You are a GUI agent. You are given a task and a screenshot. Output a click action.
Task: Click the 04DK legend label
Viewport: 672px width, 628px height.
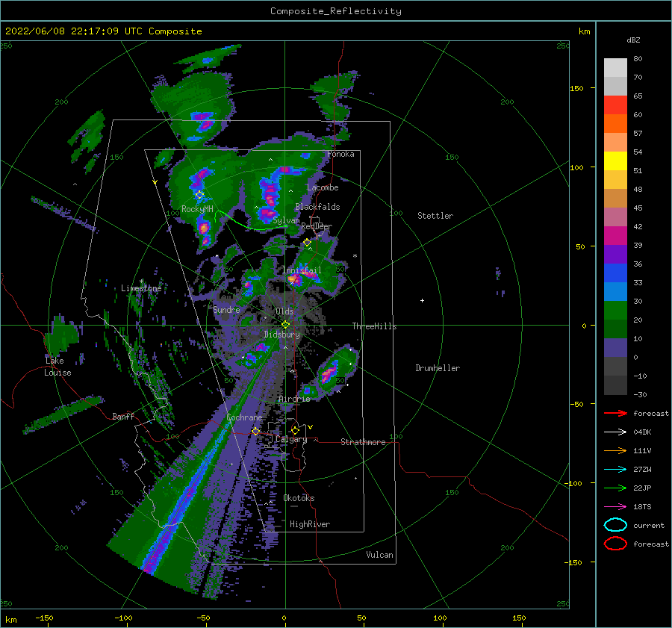tap(642, 432)
